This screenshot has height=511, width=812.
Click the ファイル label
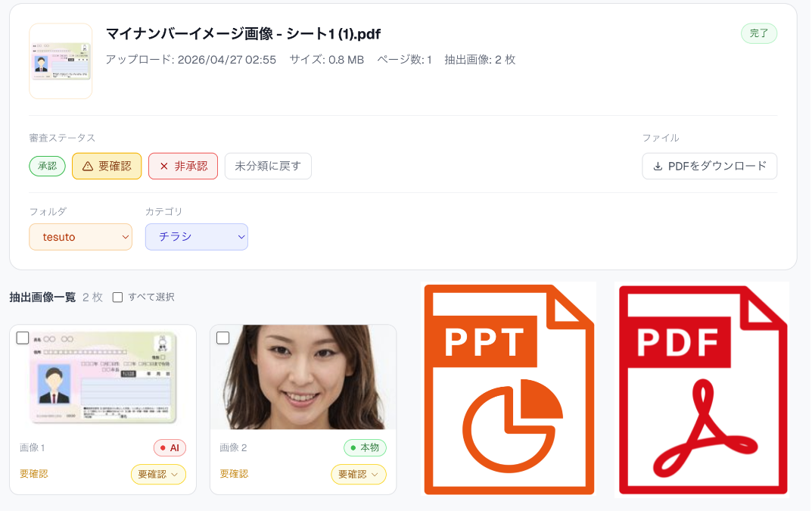coord(660,138)
